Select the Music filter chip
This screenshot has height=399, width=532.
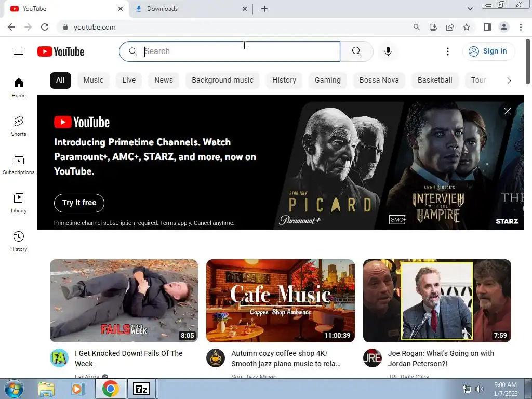94,81
